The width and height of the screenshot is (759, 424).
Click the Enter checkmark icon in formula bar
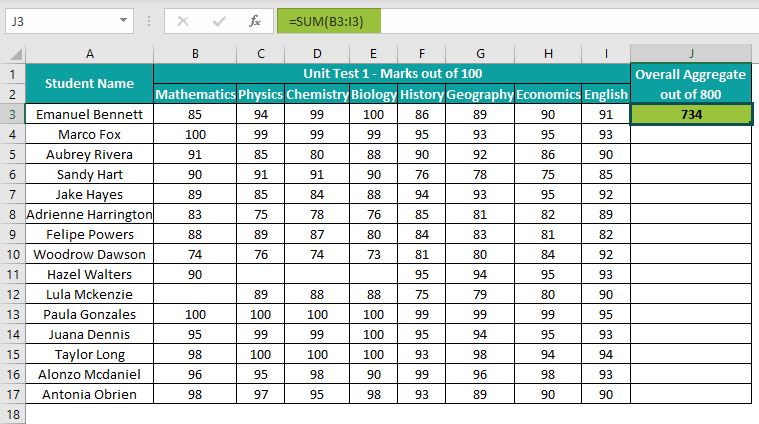218,20
